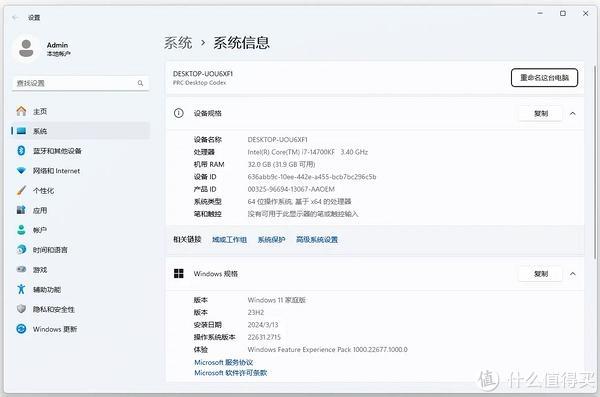Screen dimensions: 600x397
Task: Click Windows Feature Experience Pack value
Action: (x=328, y=350)
